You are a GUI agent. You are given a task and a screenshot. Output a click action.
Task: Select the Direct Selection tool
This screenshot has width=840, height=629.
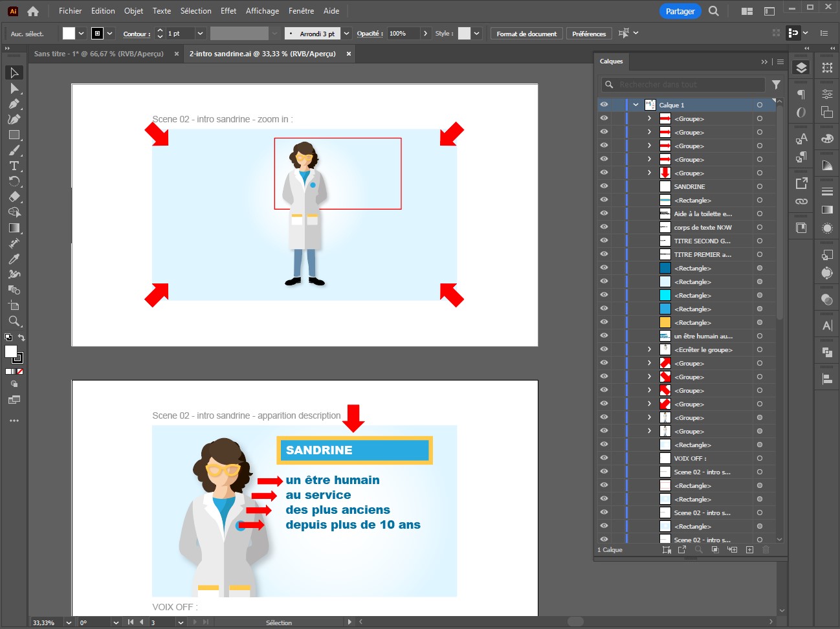(x=14, y=88)
